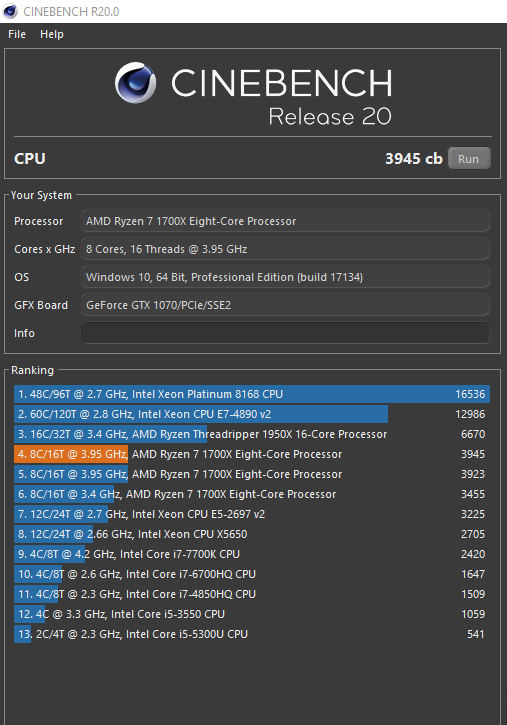Select the Processor name field

pos(285,221)
